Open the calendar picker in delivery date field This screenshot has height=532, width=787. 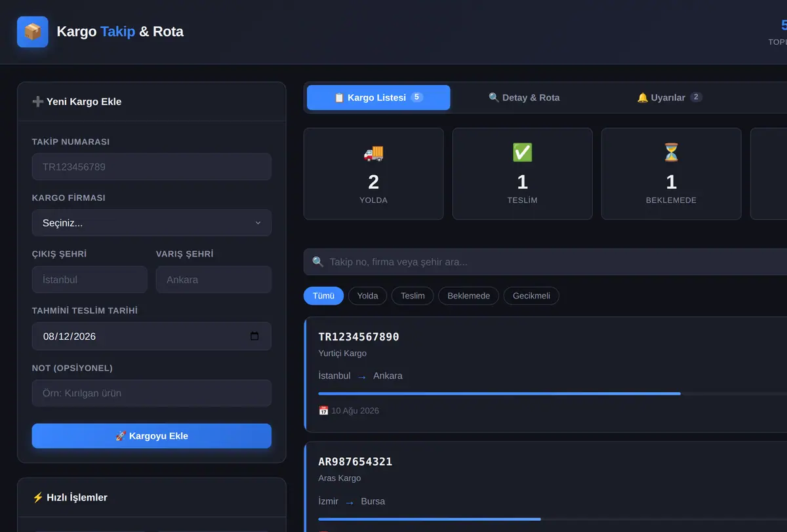pyautogui.click(x=254, y=337)
